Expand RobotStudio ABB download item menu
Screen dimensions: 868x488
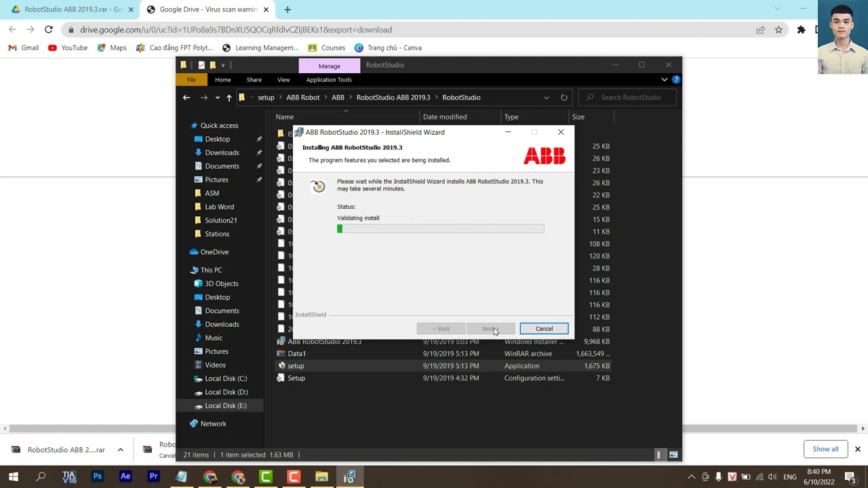(120, 449)
